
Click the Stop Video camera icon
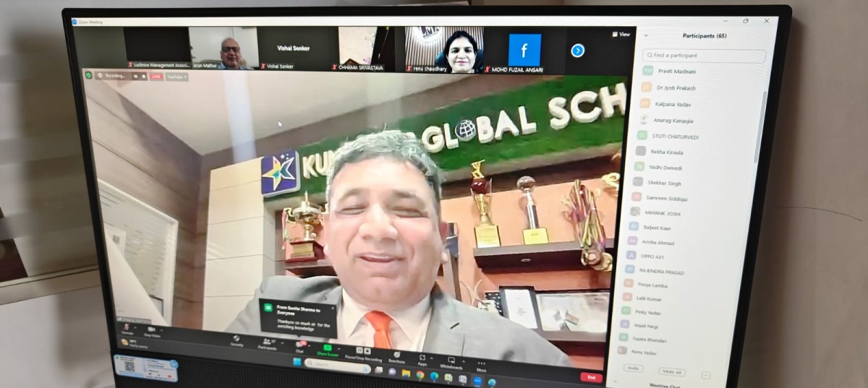(151, 329)
